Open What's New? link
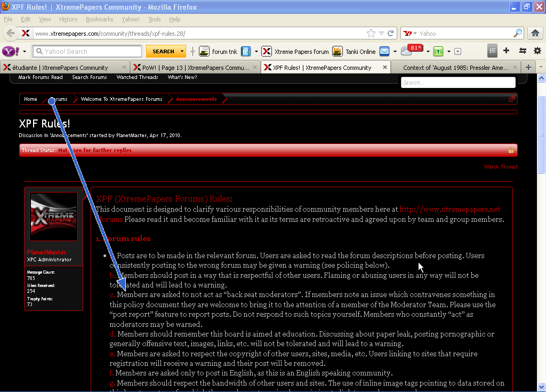The image size is (546, 392). 182,77
